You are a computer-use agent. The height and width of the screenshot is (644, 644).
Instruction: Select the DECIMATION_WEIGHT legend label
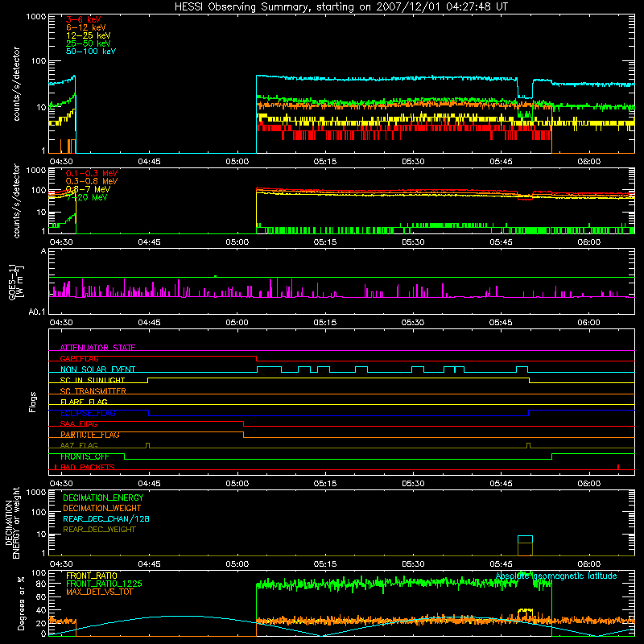click(x=102, y=509)
